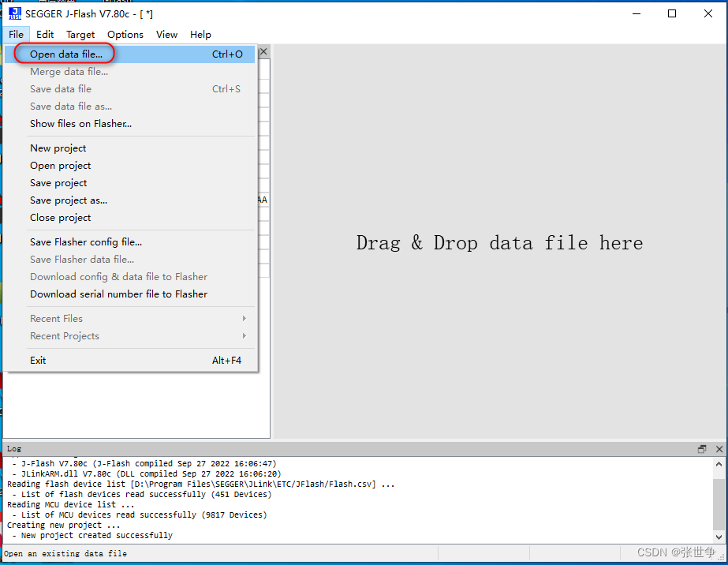The width and height of the screenshot is (728, 565).
Task: Click the Log scrollbar down arrow
Action: point(719,537)
